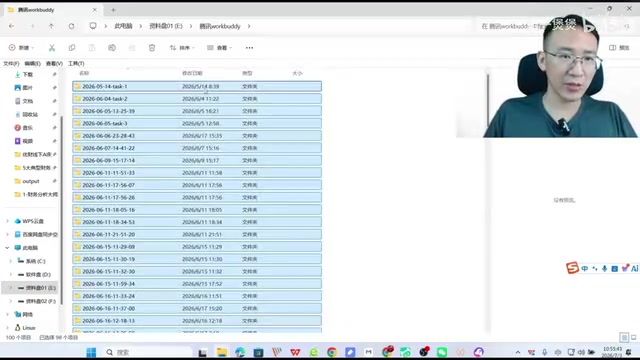Switch to details view layout icon
Screen dimensions: 640x360
click(624, 337)
